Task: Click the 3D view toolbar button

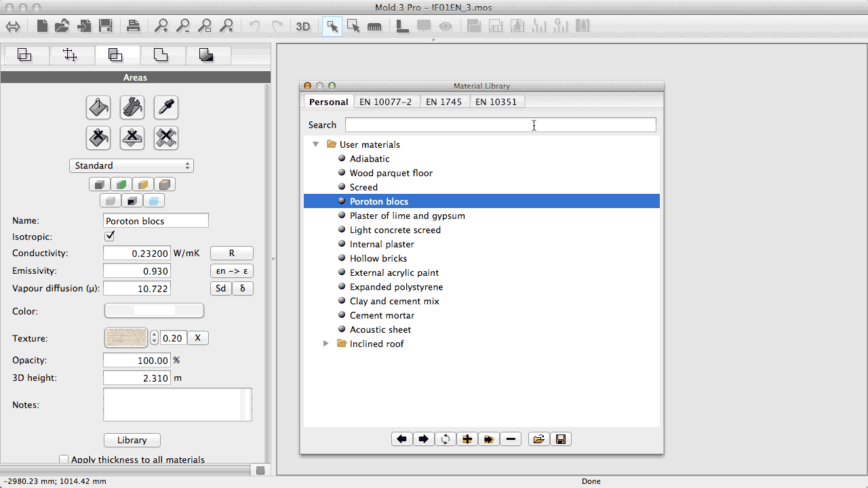Action: (x=303, y=26)
